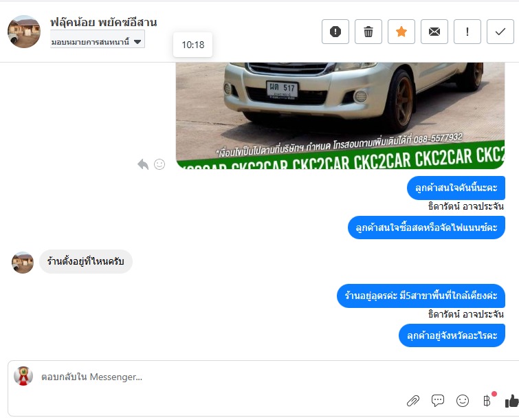Screen dimensions: 519x420
Task: Attach a file with paperclip icon
Action: tap(413, 401)
